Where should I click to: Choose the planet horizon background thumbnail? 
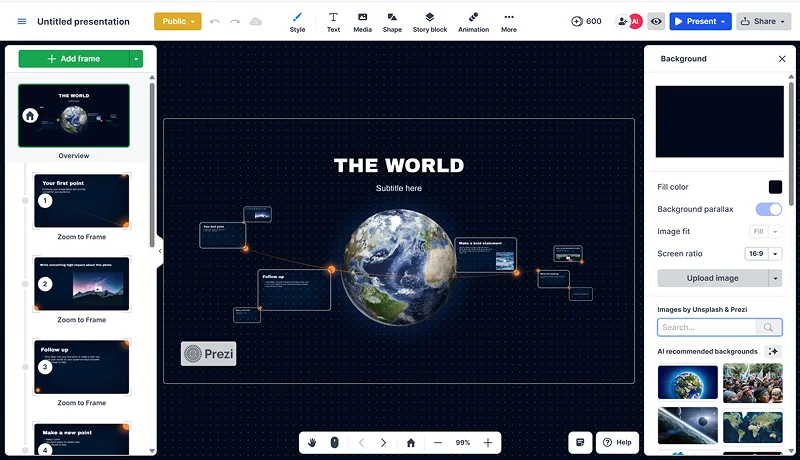click(x=687, y=425)
